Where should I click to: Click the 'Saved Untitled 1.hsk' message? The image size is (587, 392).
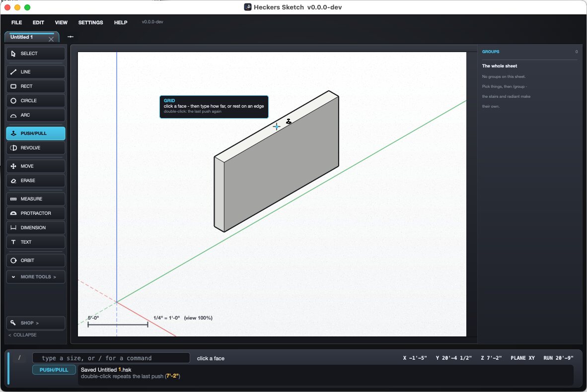coord(106,370)
